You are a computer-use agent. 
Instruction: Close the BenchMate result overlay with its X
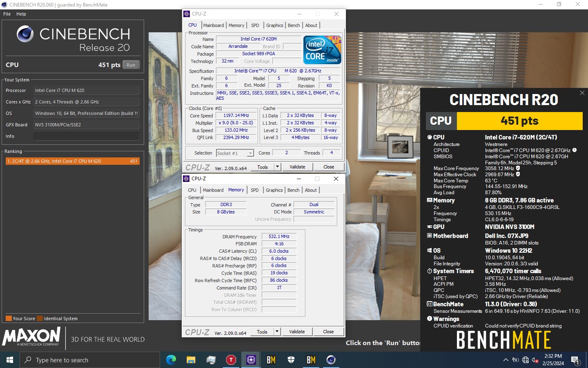(582, 93)
